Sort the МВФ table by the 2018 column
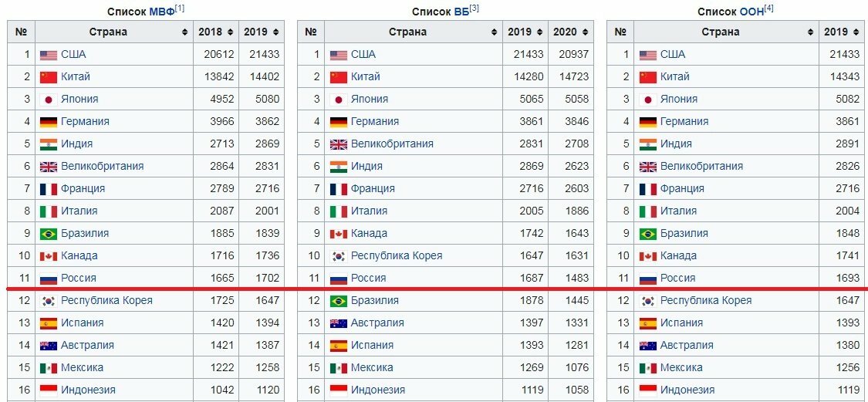868x402 pixels. pos(230,32)
